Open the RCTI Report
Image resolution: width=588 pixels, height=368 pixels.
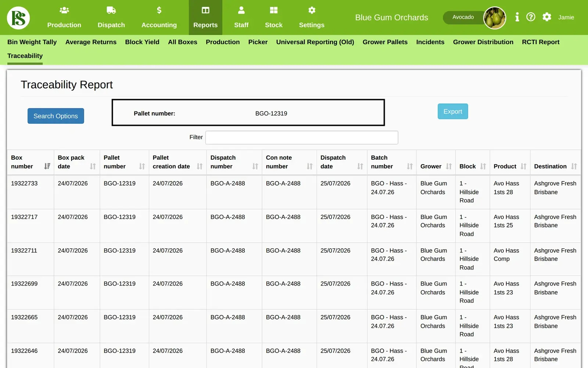pos(541,42)
